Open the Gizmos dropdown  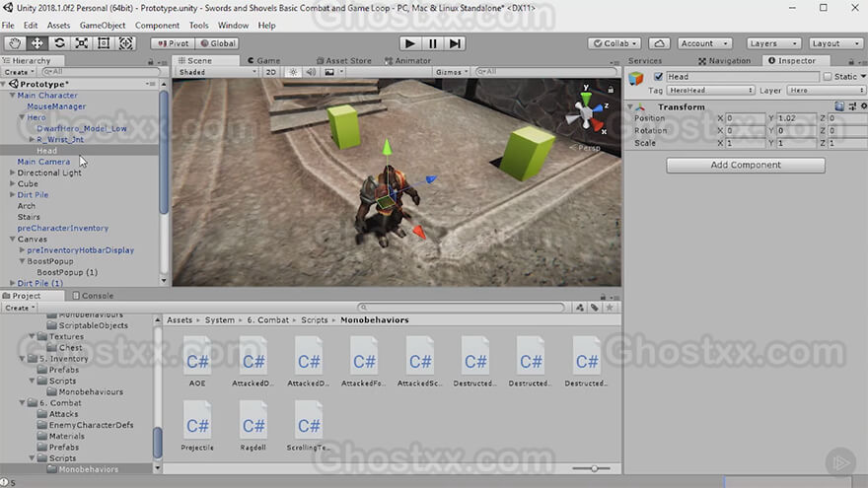[x=452, y=72]
